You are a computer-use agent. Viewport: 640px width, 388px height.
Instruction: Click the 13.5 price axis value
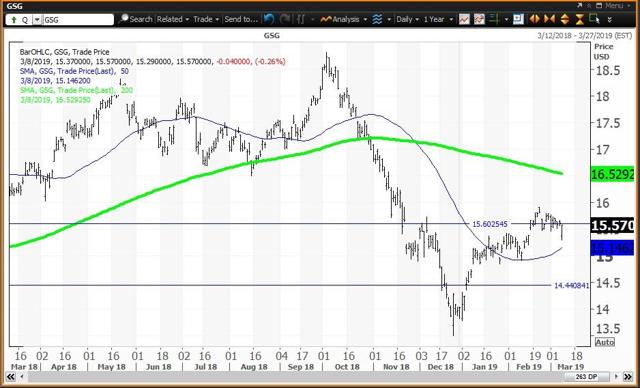(x=608, y=328)
